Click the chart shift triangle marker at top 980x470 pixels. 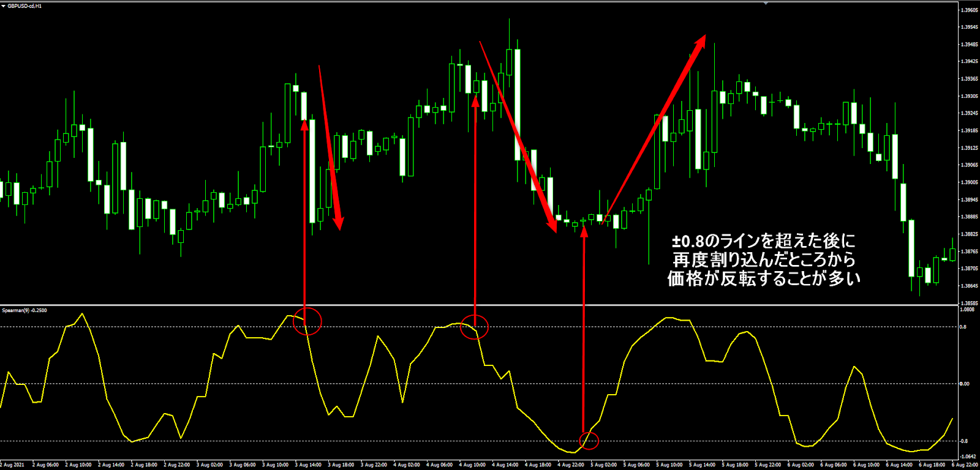tap(766, 4)
